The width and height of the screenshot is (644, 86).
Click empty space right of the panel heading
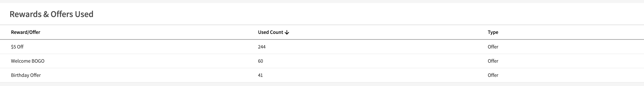(350, 14)
